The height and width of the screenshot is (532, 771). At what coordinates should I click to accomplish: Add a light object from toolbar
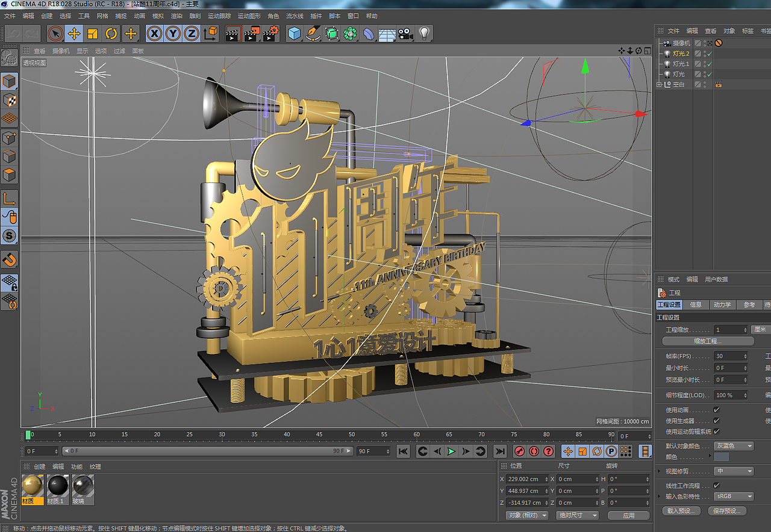click(424, 34)
